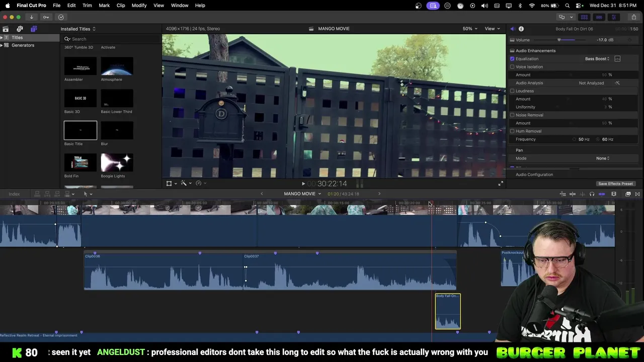Open the enhancements magic wand menu under viewer

coord(184,184)
